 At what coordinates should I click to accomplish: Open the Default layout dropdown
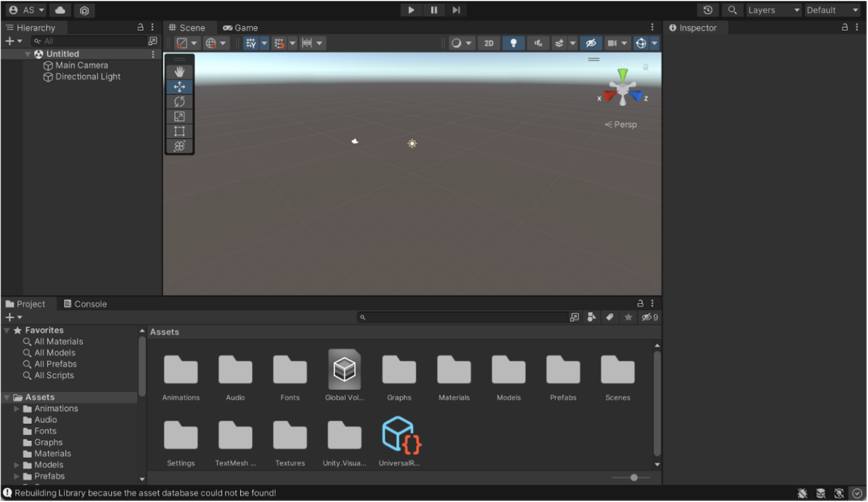pos(829,10)
